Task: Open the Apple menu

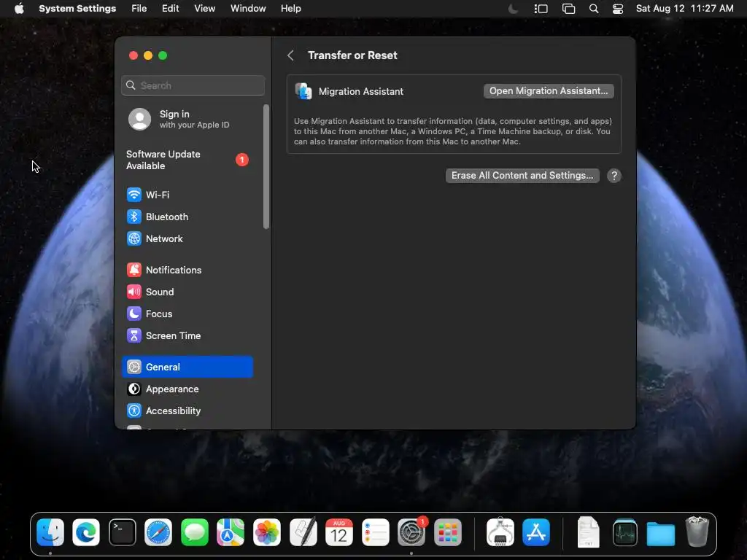Action: point(19,9)
